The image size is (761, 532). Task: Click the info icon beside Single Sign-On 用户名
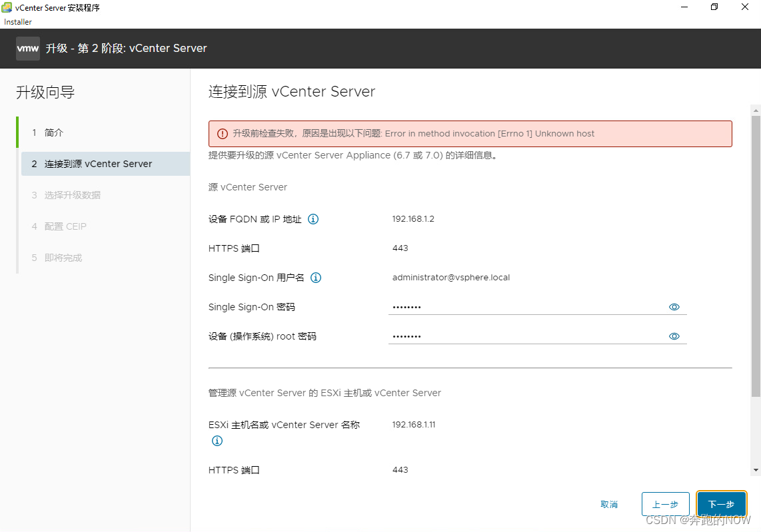316,278
